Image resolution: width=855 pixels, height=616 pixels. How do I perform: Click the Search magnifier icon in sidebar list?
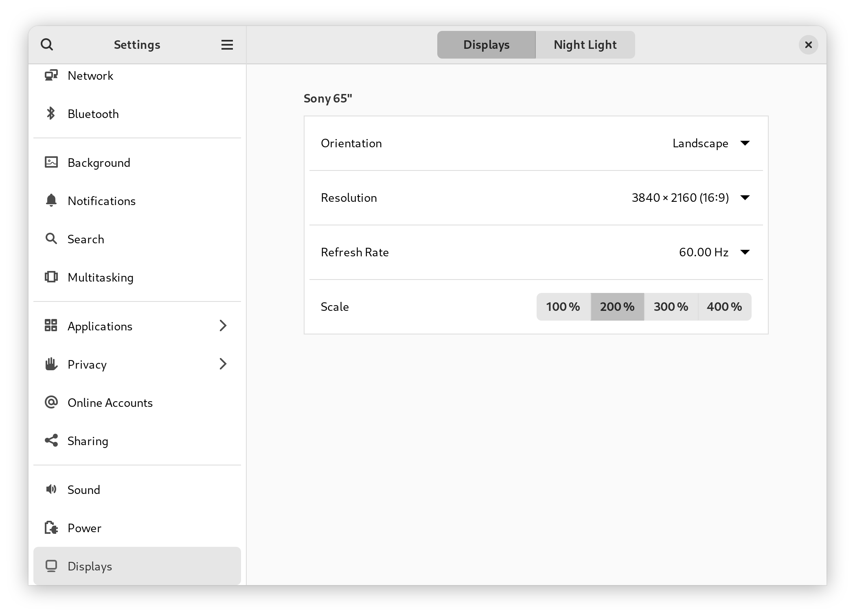[x=51, y=238]
